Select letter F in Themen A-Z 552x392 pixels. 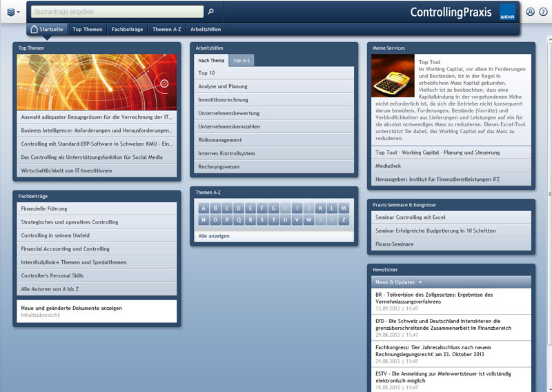tap(262, 208)
